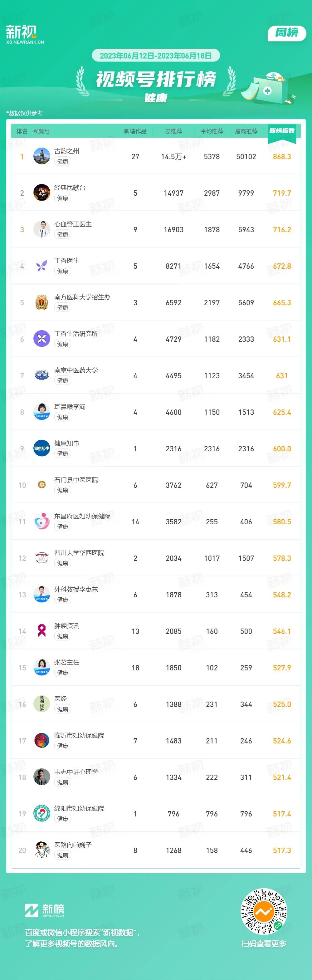Click the 新视 logo at top
The height and width of the screenshot is (980, 312).
(x=25, y=35)
